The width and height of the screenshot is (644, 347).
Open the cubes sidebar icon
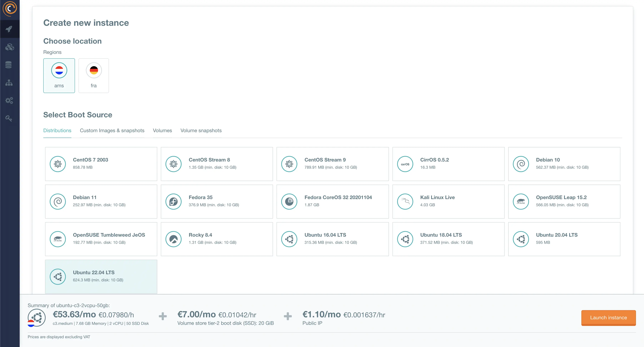(x=9, y=47)
